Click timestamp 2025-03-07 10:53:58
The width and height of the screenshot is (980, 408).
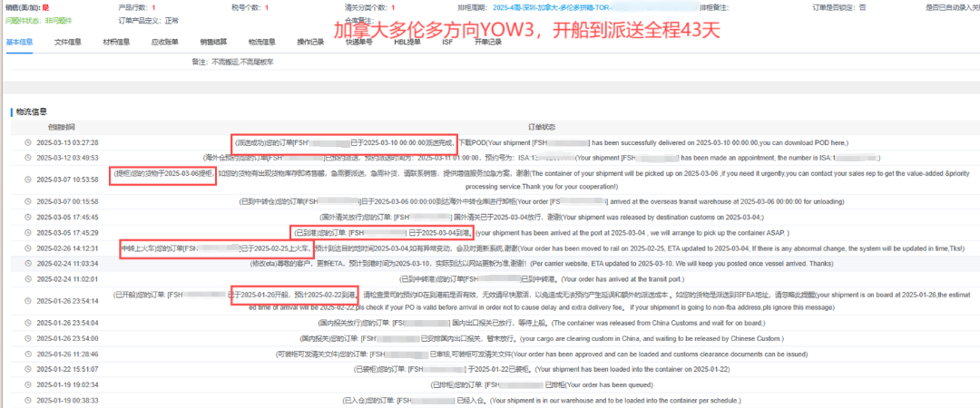67,180
